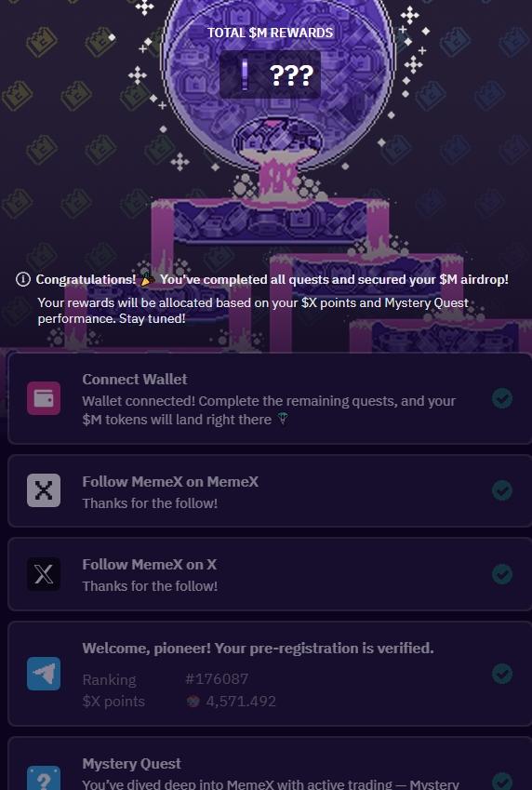532x790 pixels.
Task: Click the blue Telegram paper plane icon
Action: click(44, 674)
